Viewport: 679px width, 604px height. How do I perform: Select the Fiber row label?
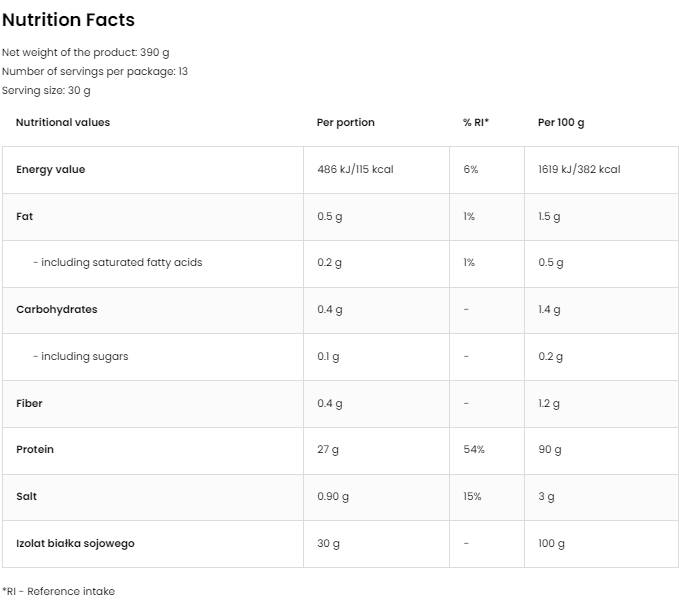tap(29, 403)
